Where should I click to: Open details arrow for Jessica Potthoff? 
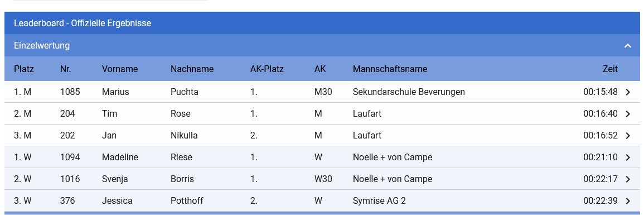(x=628, y=201)
